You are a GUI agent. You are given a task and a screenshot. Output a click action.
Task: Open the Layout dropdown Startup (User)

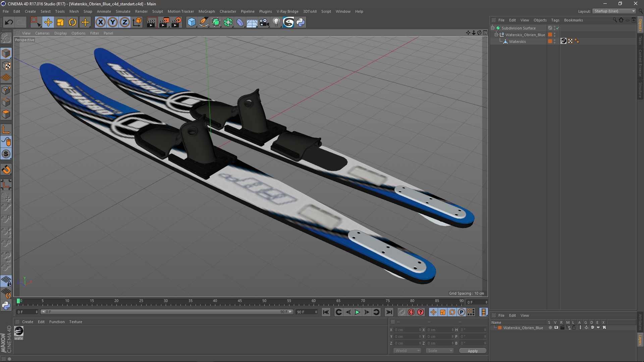[x=614, y=11]
